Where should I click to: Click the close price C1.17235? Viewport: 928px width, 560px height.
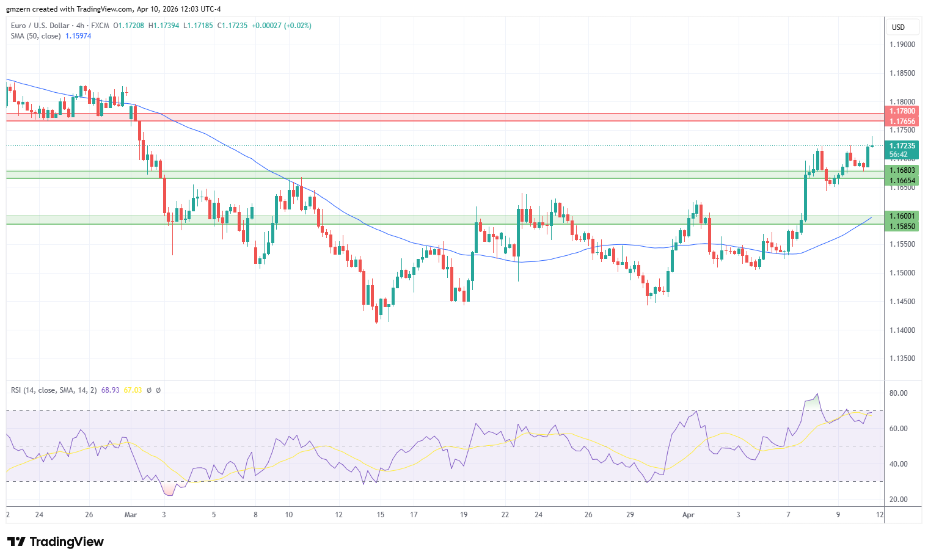(232, 26)
